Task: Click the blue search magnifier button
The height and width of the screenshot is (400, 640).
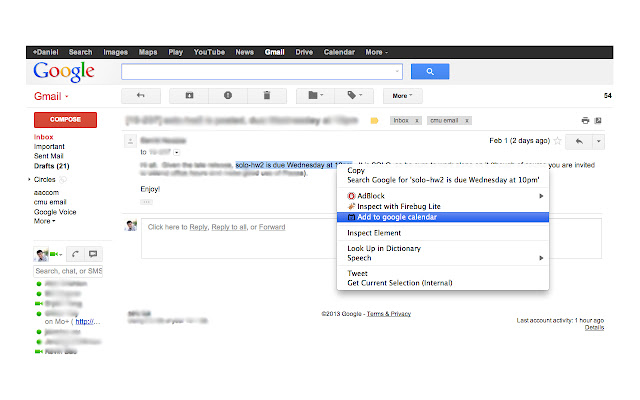Action: click(430, 71)
